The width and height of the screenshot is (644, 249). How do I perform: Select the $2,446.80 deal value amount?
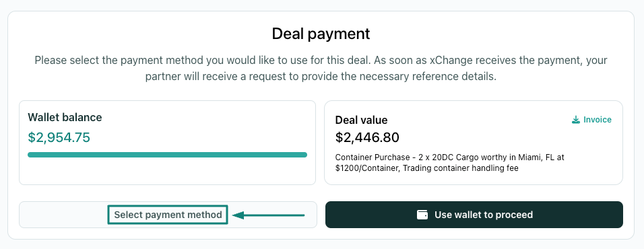tap(367, 137)
